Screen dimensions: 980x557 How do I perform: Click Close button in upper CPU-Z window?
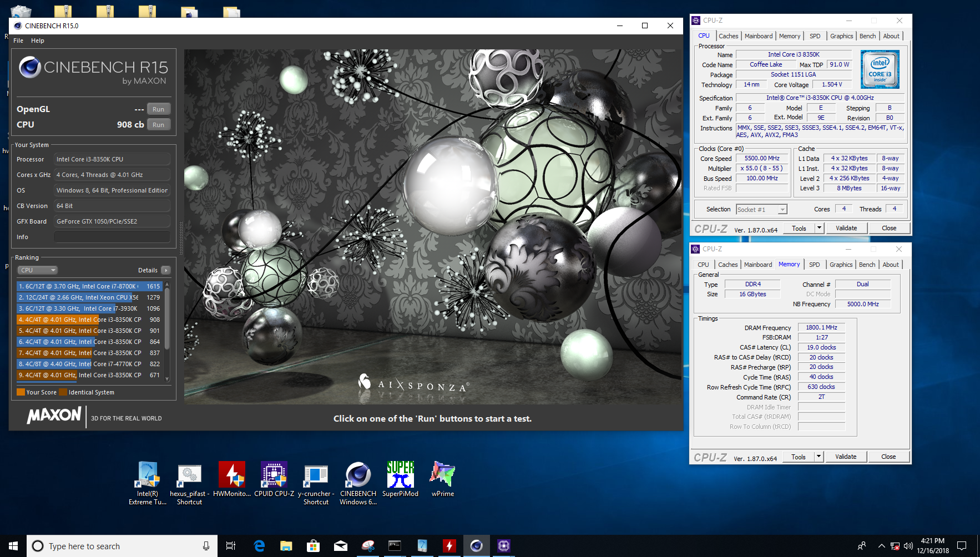pyautogui.click(x=889, y=228)
